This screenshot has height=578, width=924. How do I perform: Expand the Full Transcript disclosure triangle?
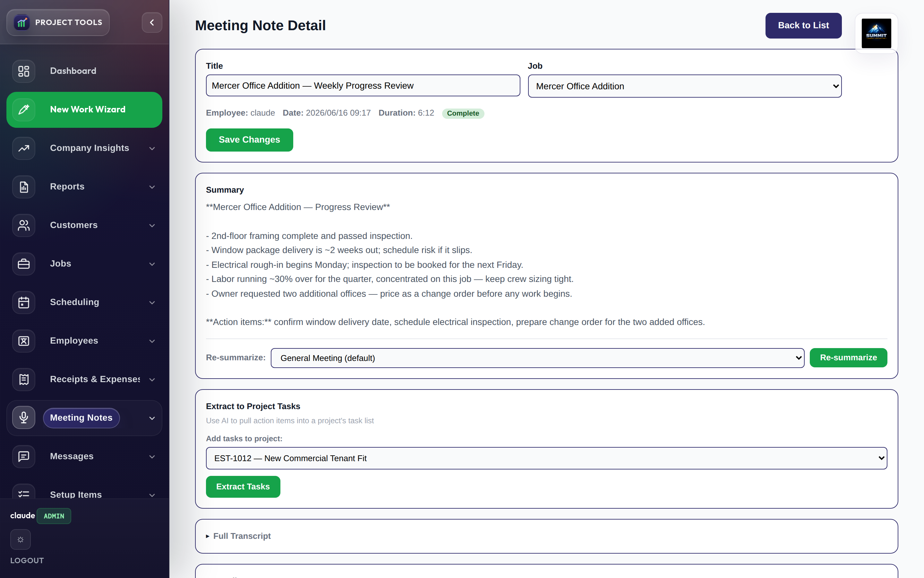(x=208, y=536)
